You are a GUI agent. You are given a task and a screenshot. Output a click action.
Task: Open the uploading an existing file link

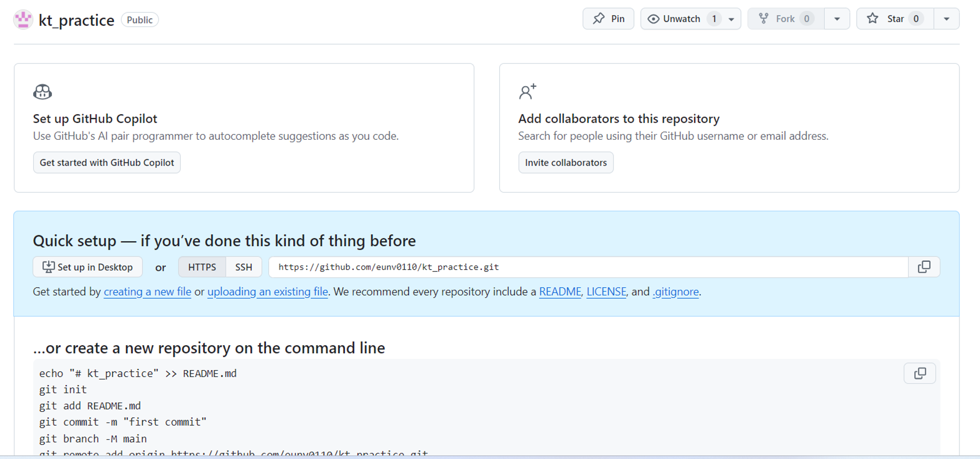tap(268, 292)
